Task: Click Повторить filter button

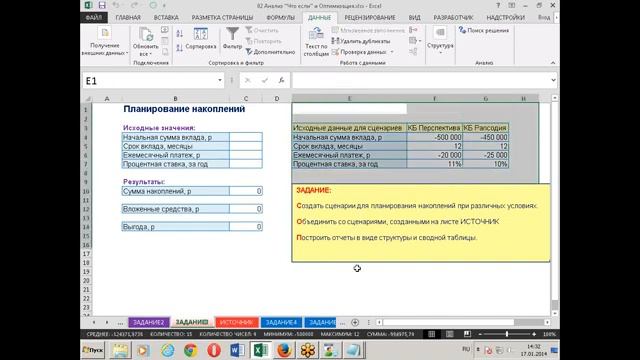Action: tap(264, 41)
